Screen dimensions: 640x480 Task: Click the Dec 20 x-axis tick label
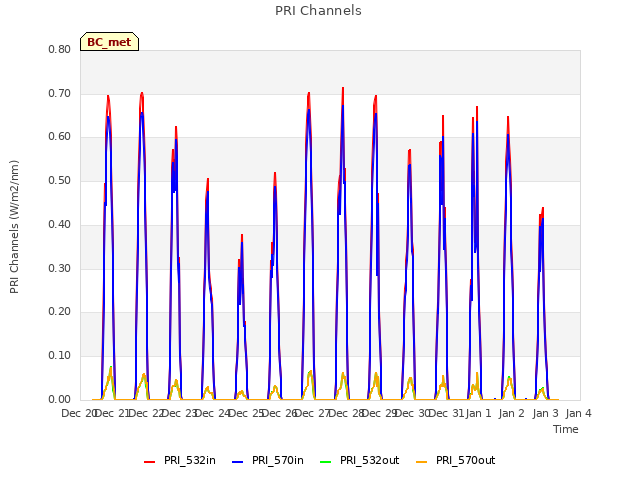point(78,413)
